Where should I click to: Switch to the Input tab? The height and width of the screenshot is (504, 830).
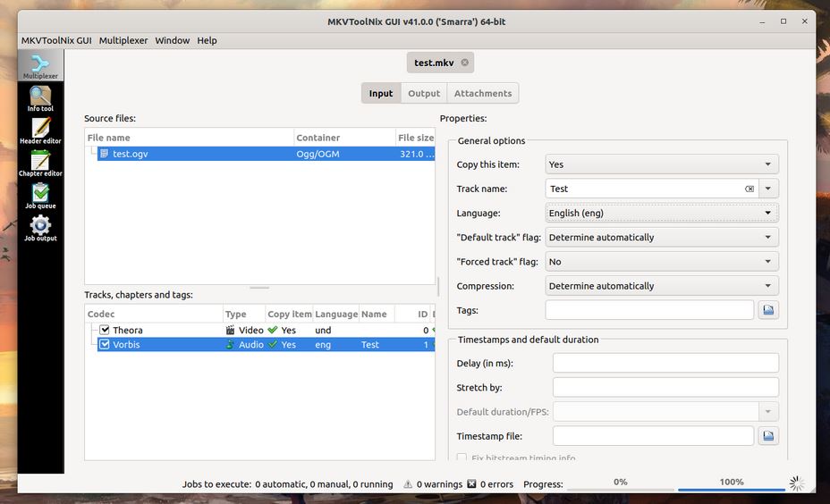coord(381,93)
